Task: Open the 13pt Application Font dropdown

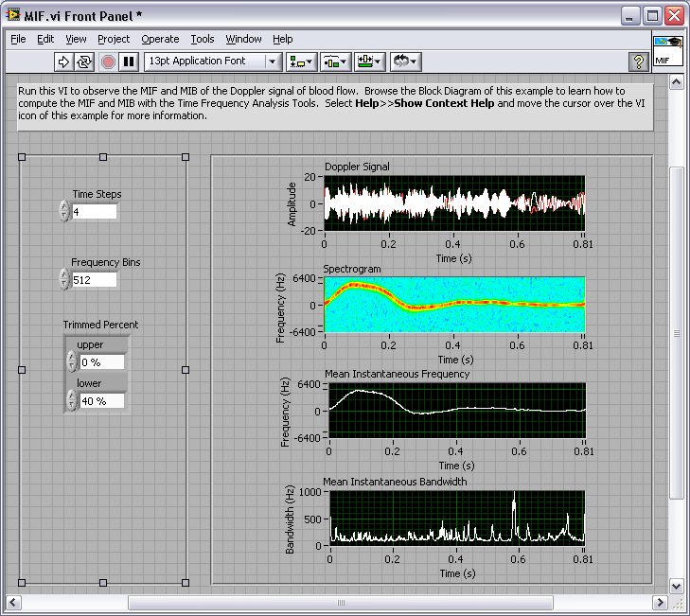Action: point(212,62)
